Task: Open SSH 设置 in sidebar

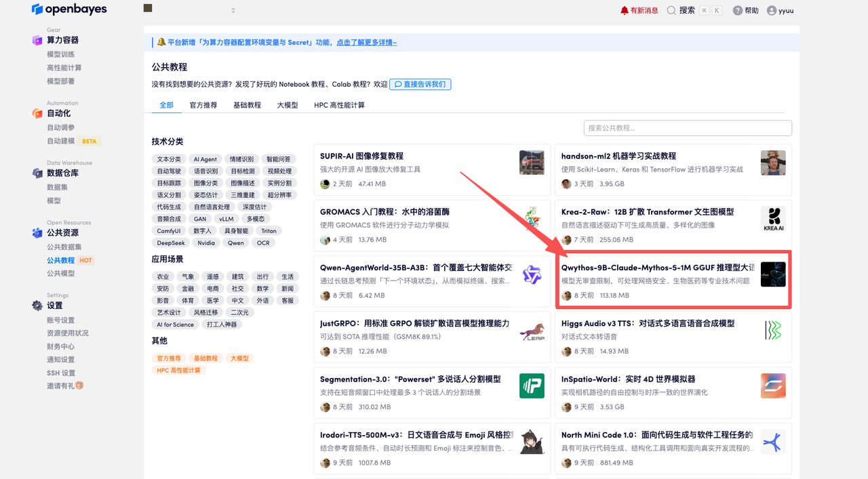Action: 61,373
